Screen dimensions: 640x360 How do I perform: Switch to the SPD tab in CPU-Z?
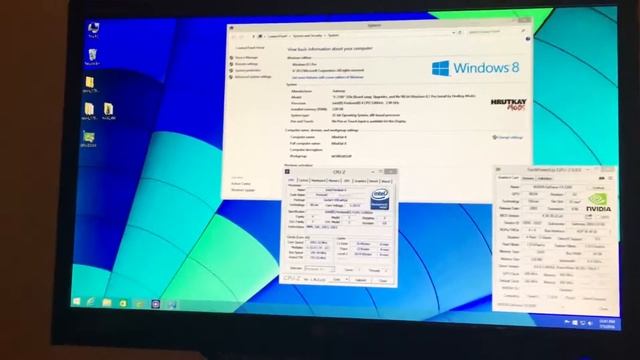coord(347,181)
